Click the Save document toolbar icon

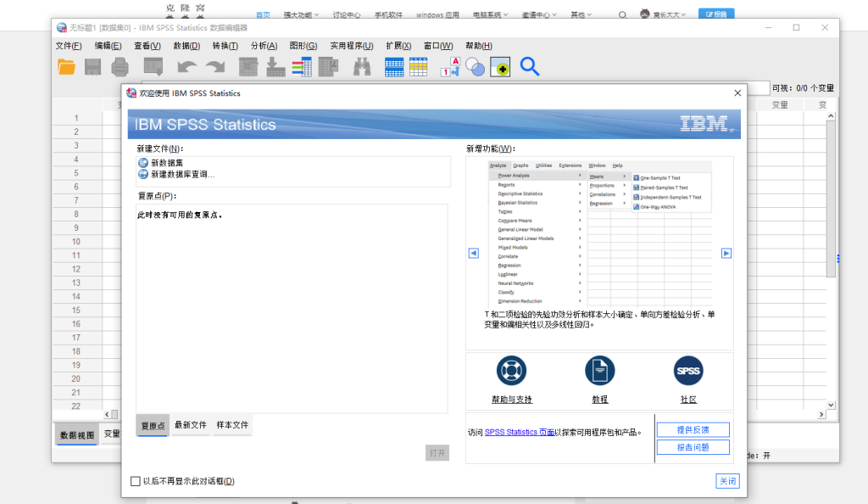tap(92, 67)
